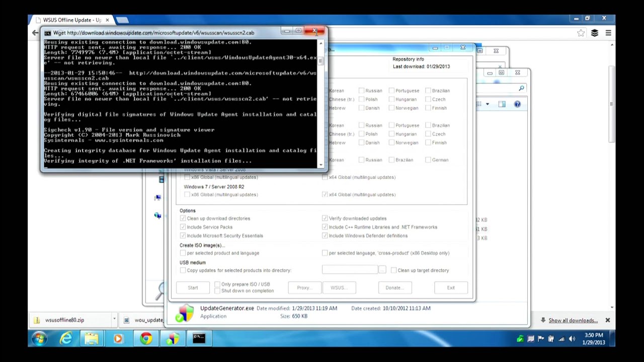The width and height of the screenshot is (644, 362).
Task: Click the Donate button
Action: tap(395, 288)
